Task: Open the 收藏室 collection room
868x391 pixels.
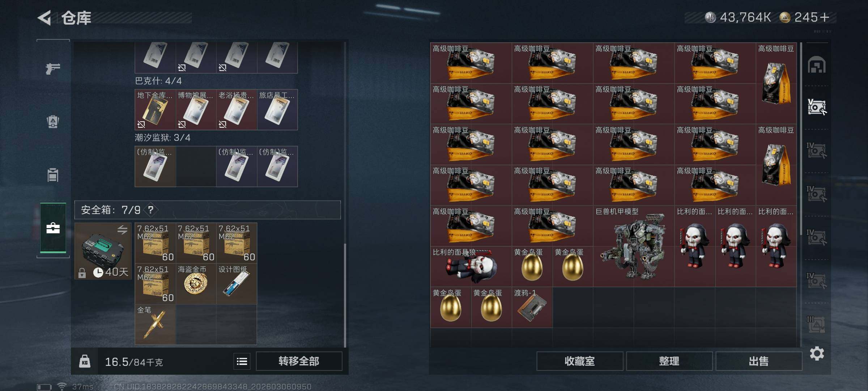Action: [580, 361]
